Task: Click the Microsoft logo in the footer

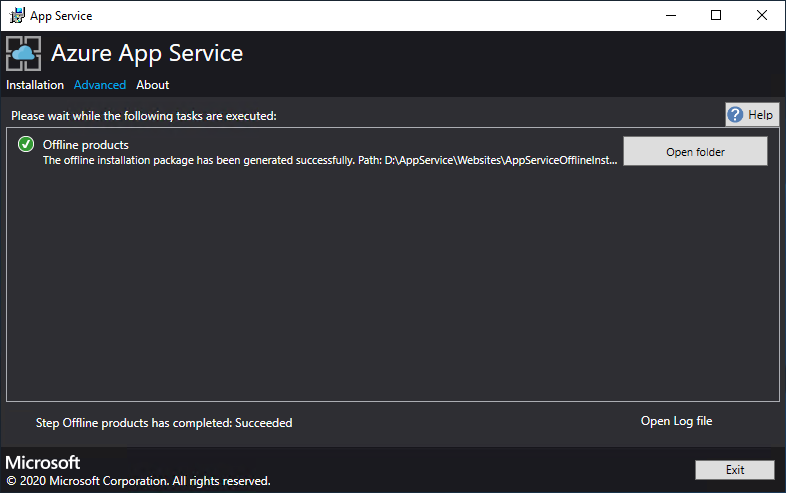Action: click(43, 463)
